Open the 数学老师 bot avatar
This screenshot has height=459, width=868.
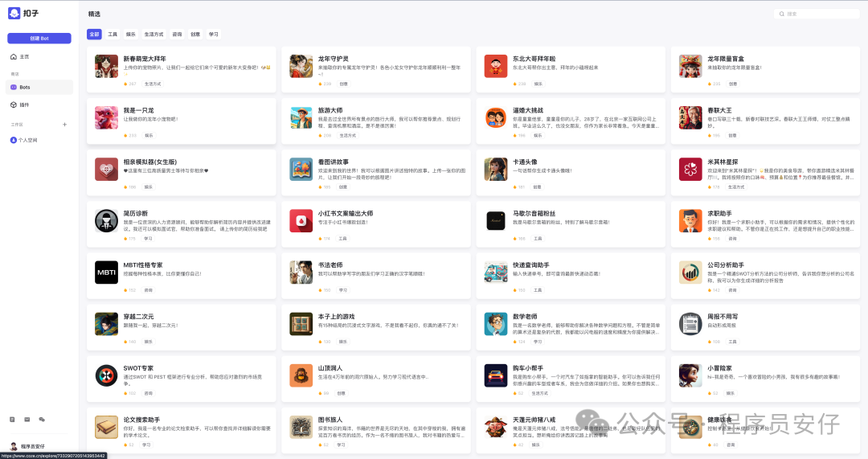pyautogui.click(x=496, y=323)
